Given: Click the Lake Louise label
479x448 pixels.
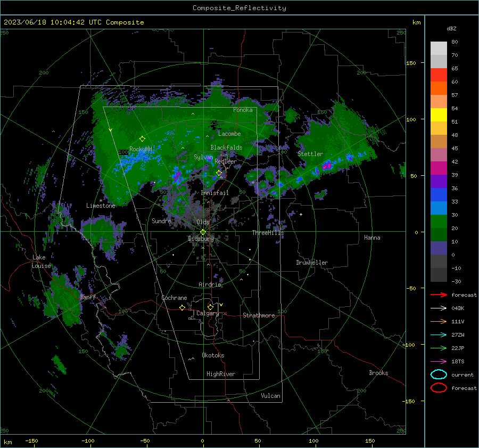Looking at the screenshot, I should coord(41,262).
